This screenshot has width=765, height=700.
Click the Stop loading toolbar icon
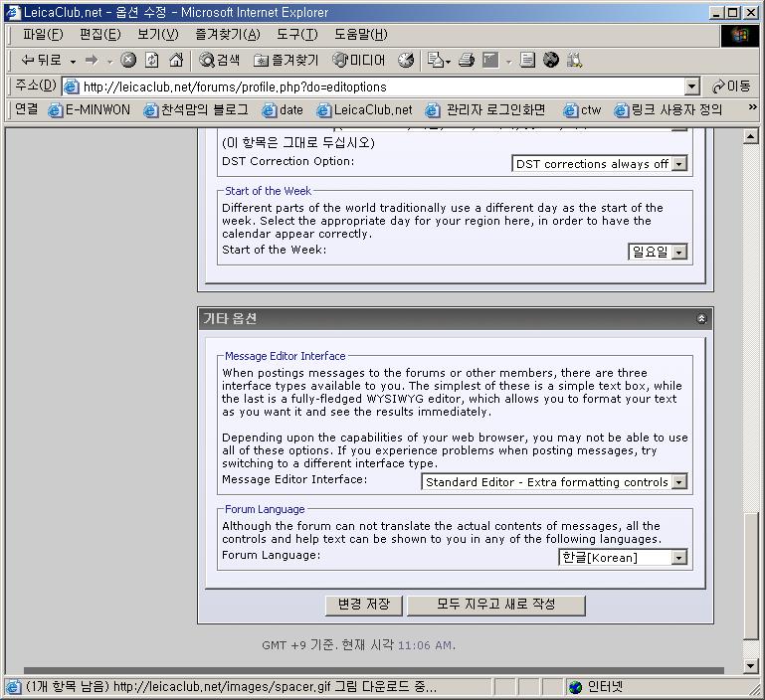[128, 61]
